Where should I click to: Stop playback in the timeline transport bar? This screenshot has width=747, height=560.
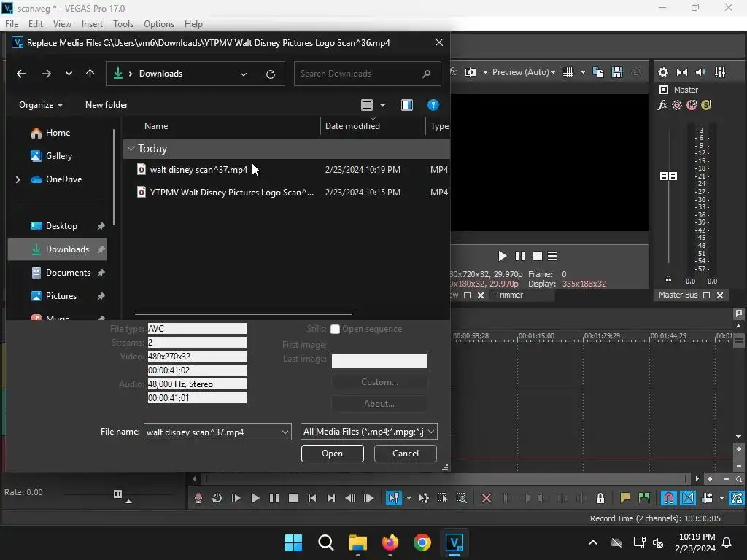[x=293, y=498]
